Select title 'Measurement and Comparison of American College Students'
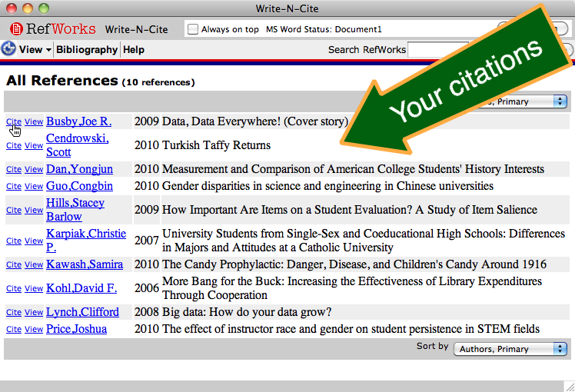The height and width of the screenshot is (392, 575). (x=353, y=169)
